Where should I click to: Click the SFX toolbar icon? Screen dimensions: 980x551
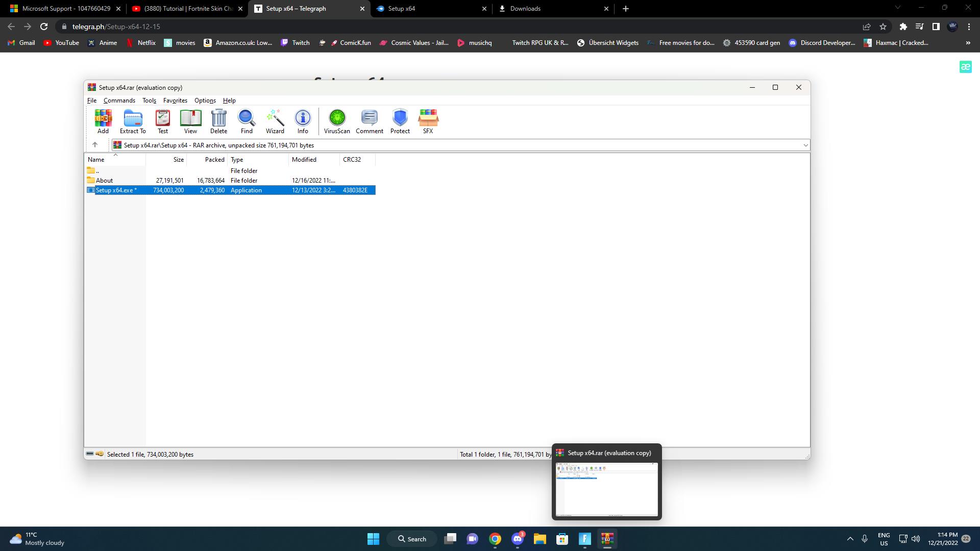click(x=428, y=121)
